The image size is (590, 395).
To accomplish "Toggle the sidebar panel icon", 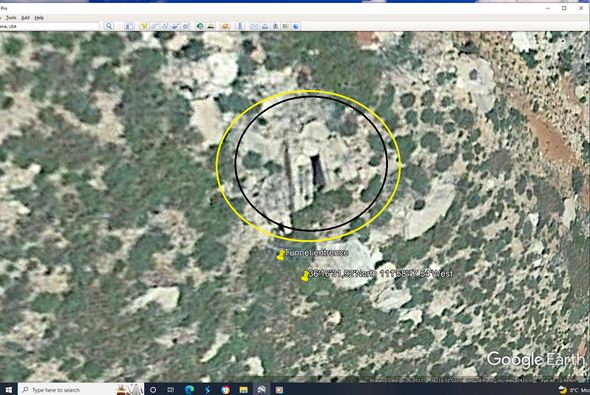I will [129, 26].
